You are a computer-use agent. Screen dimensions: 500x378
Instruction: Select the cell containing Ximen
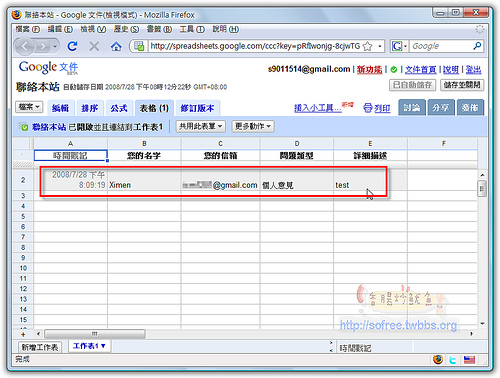(144, 180)
